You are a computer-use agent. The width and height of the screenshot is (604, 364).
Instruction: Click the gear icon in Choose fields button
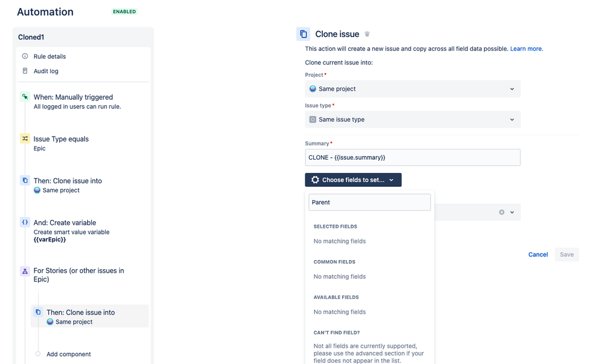click(x=315, y=180)
